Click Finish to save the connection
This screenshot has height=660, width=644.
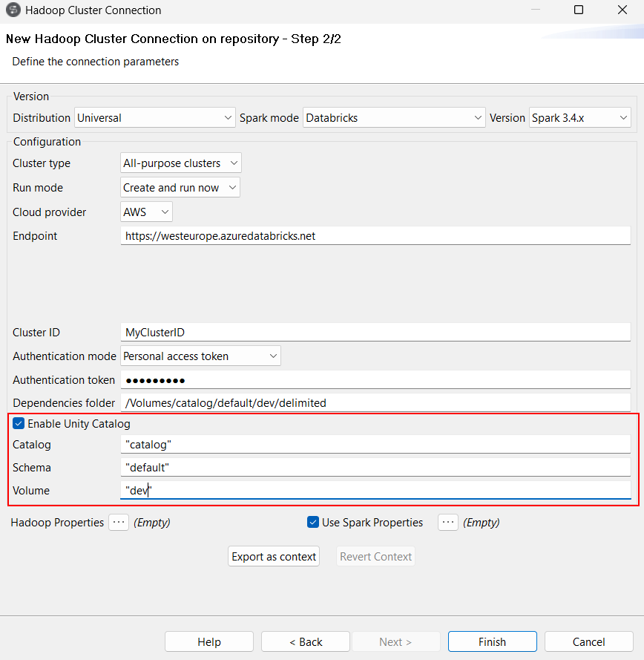pos(492,641)
